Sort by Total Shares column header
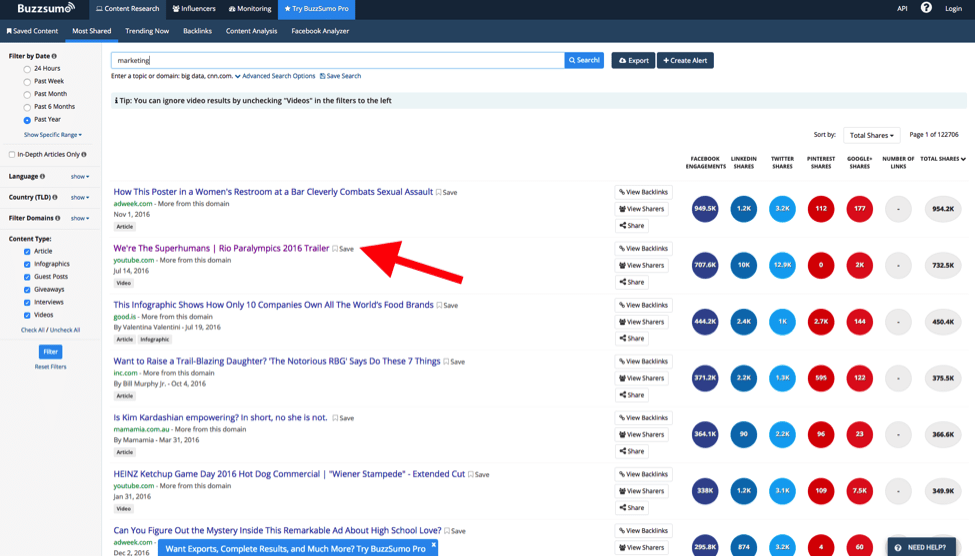Image resolution: width=975 pixels, height=557 pixels. tap(943, 159)
